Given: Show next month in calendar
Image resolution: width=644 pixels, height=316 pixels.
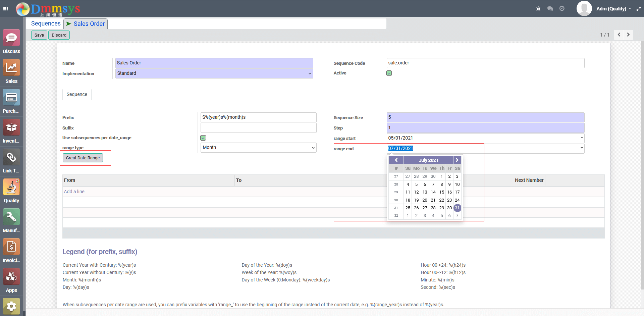Looking at the screenshot, I should pyautogui.click(x=457, y=160).
